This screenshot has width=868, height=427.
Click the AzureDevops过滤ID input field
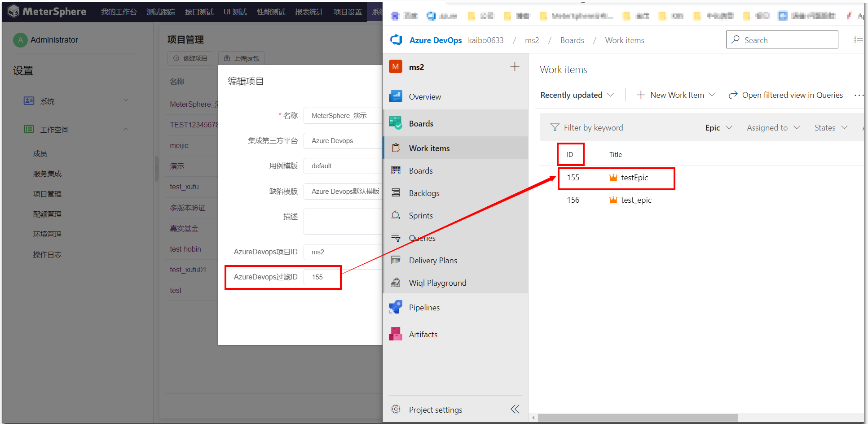(x=322, y=277)
